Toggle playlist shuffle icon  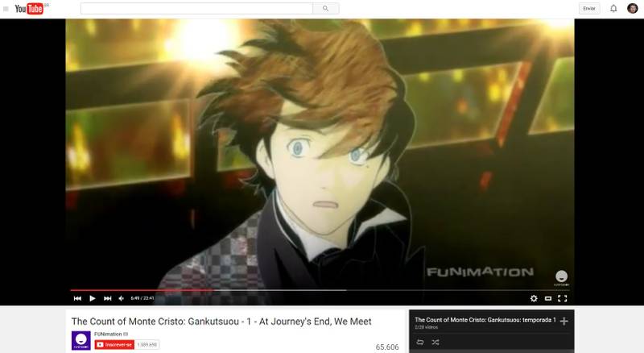436,342
